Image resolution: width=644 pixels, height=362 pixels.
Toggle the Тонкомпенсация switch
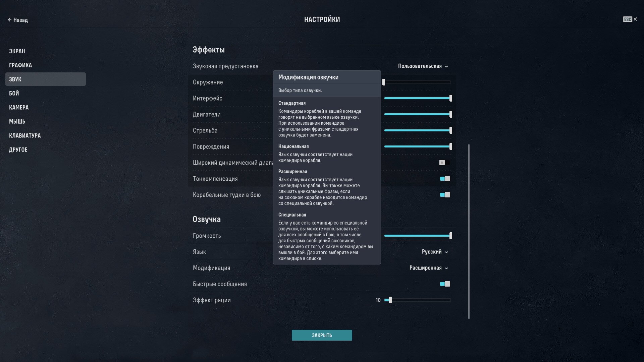pyautogui.click(x=445, y=179)
